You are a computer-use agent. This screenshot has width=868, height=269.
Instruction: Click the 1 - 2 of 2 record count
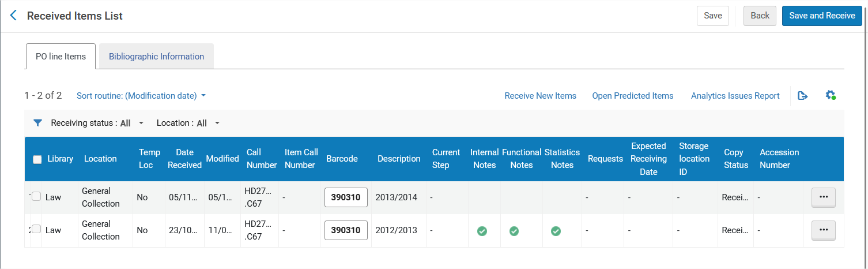43,96
